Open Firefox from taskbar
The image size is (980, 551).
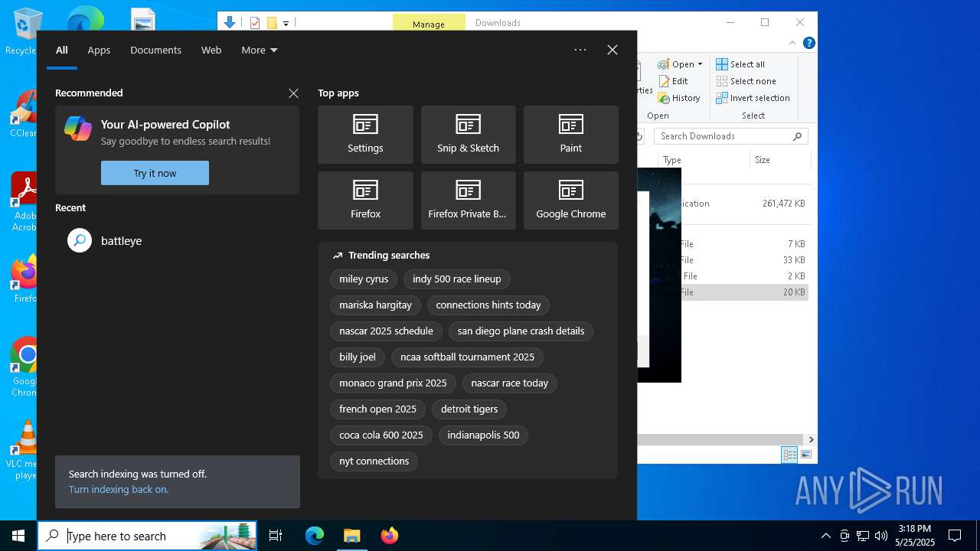(389, 536)
